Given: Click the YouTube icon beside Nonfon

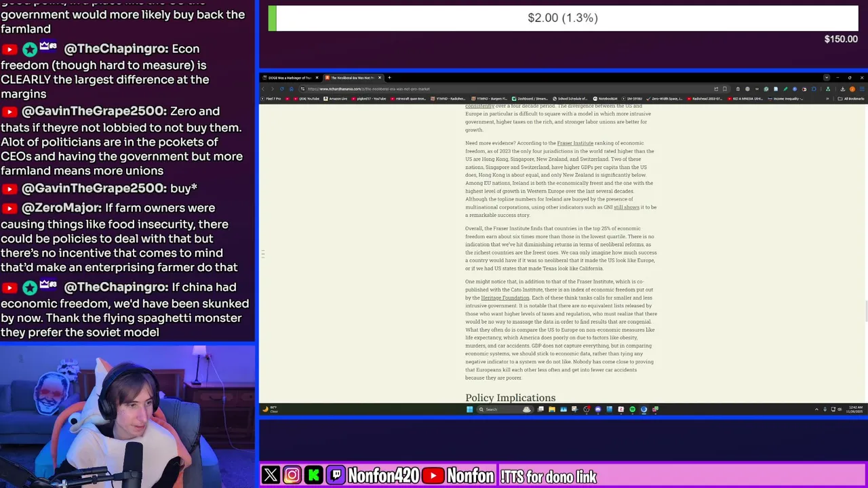Looking at the screenshot, I should coord(433,476).
